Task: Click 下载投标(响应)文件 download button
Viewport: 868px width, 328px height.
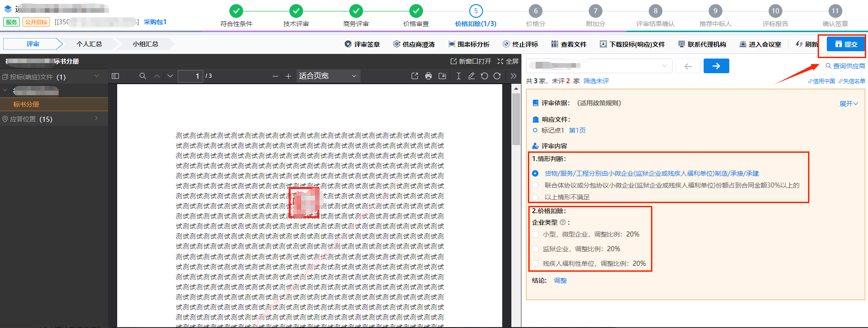Action: [632, 44]
